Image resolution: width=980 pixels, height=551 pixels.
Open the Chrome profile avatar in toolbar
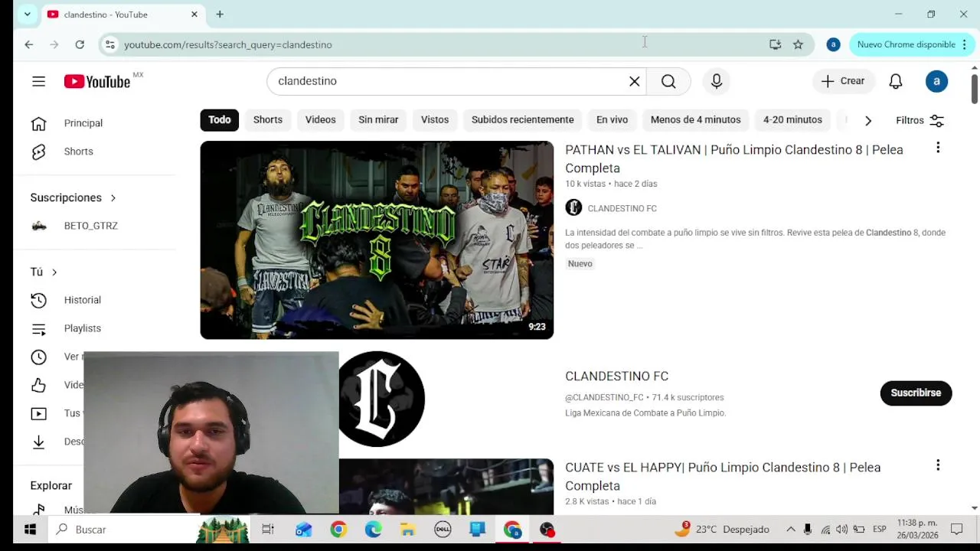click(833, 44)
